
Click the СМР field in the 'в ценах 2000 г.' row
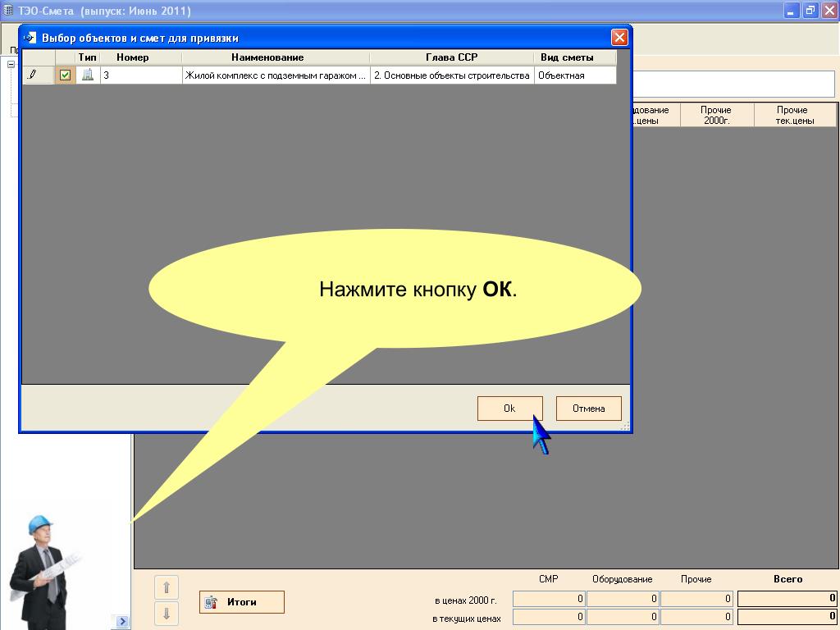[x=549, y=598]
